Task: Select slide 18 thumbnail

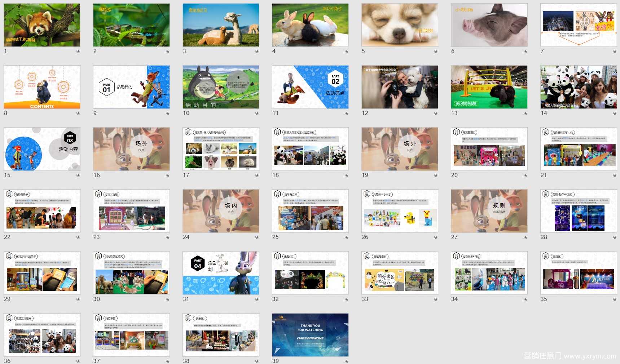Action: pos(310,149)
